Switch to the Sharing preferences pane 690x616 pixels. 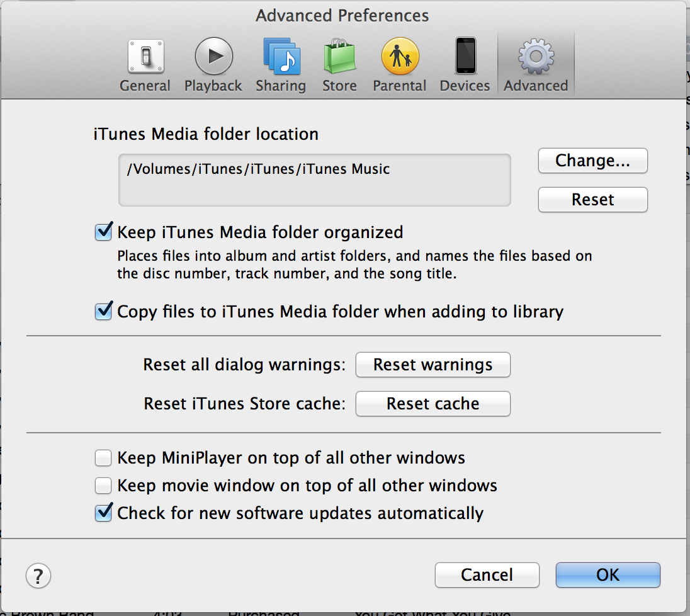tap(281, 65)
